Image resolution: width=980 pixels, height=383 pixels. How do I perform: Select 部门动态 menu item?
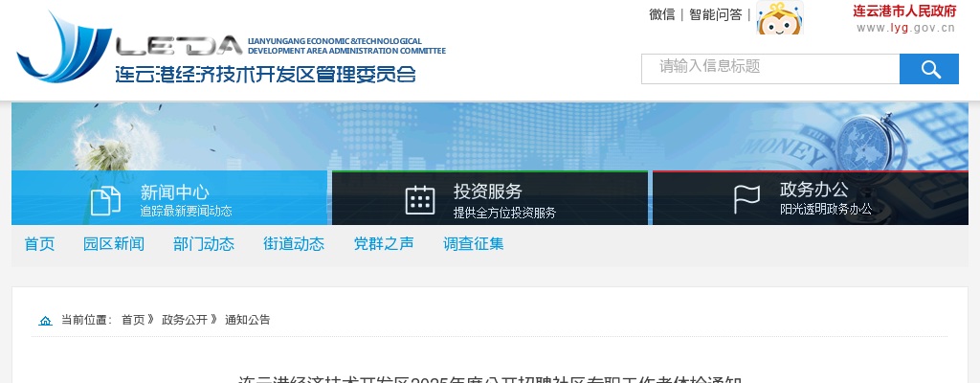click(x=203, y=244)
